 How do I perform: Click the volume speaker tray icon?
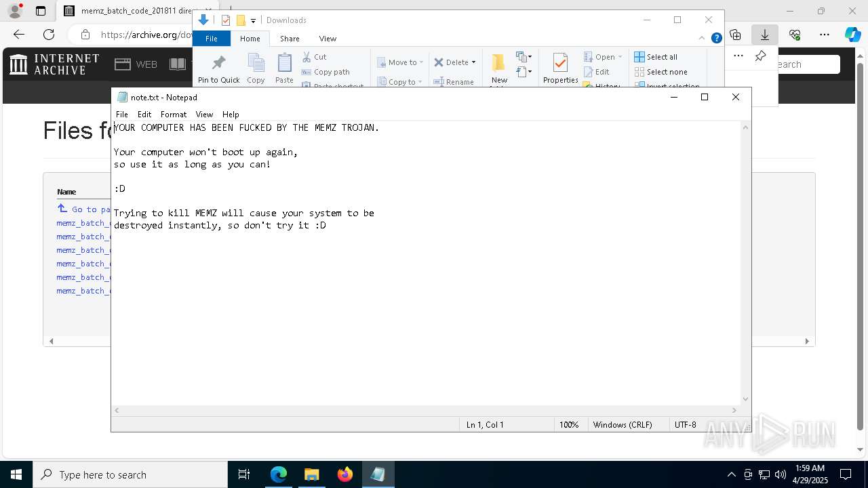[x=780, y=474]
